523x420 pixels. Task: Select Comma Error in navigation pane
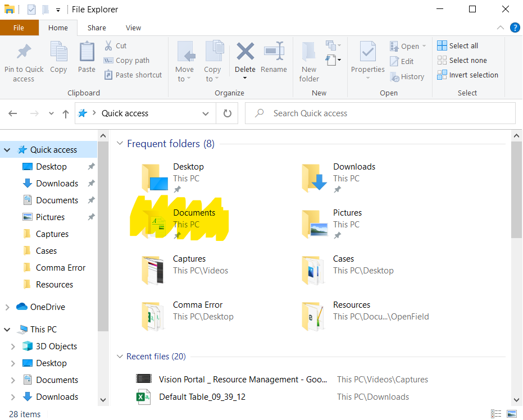[60, 268]
